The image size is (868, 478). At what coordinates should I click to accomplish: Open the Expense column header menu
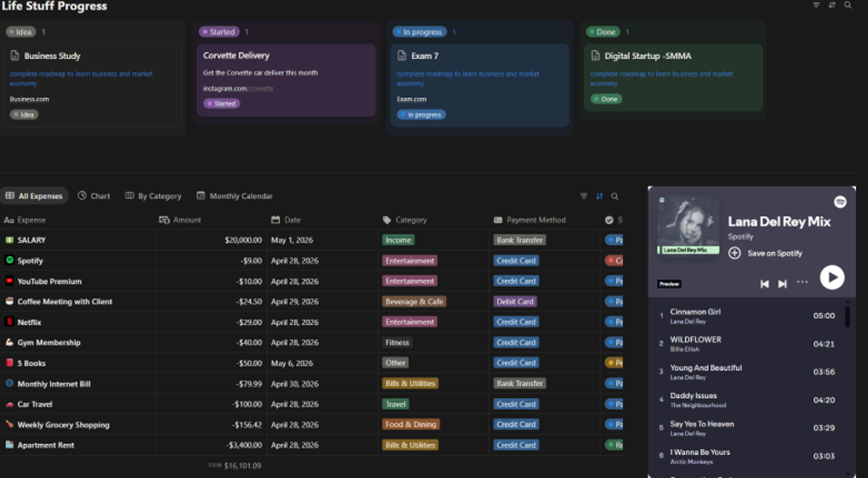click(x=25, y=220)
